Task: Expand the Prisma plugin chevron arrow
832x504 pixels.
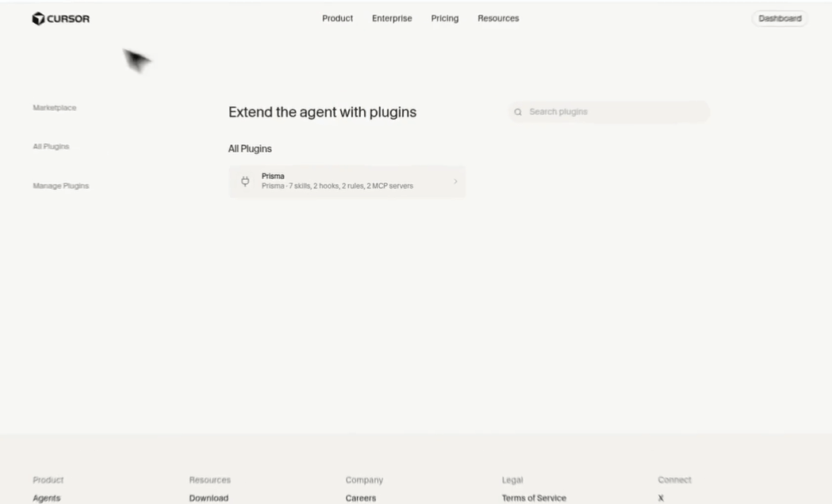Action: [455, 181]
